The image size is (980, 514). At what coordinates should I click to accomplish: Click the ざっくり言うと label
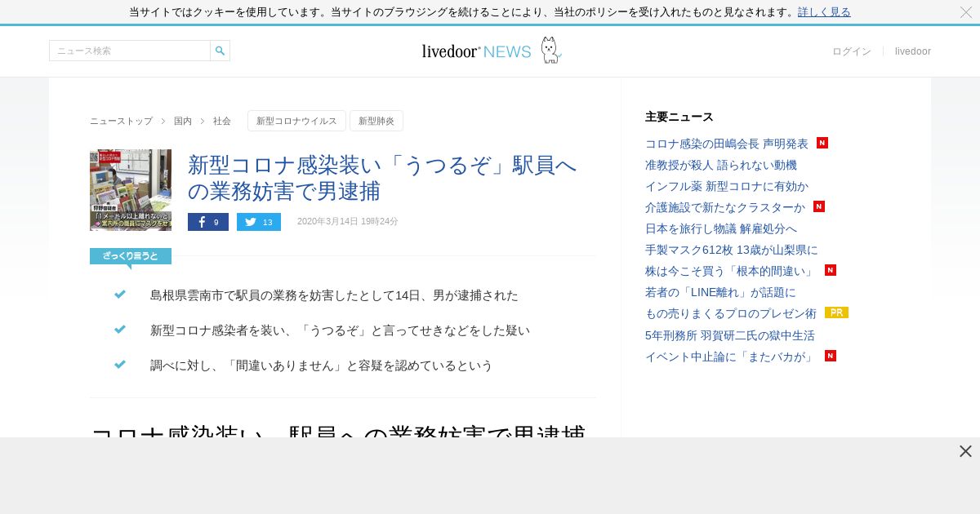131,256
